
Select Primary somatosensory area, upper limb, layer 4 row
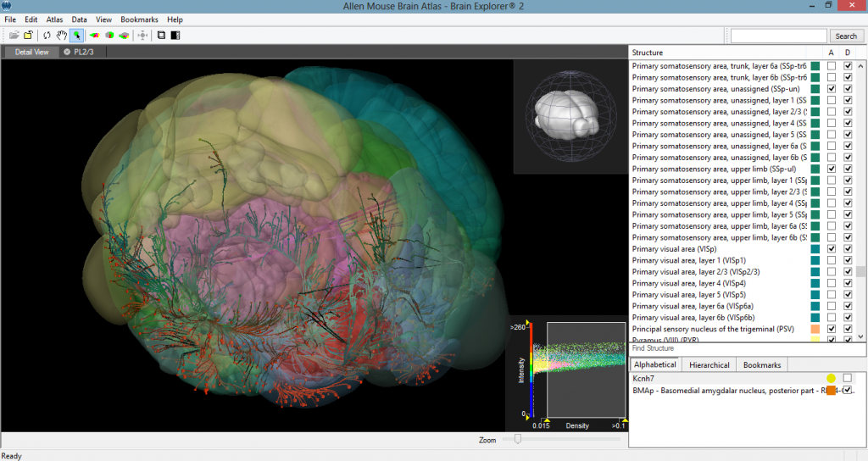click(720, 203)
